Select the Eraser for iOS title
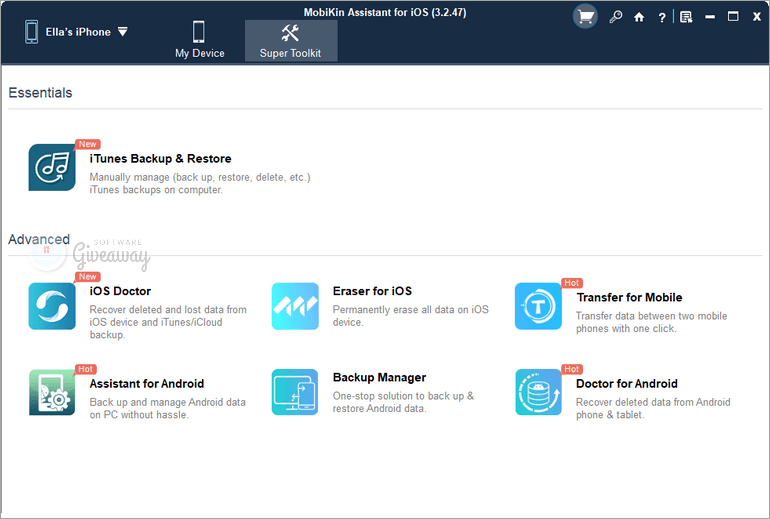 pos(372,291)
